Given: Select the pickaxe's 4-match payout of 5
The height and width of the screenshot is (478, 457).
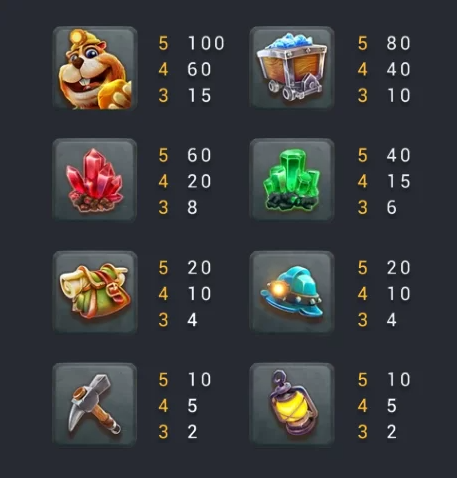Looking at the screenshot, I should tap(192, 406).
